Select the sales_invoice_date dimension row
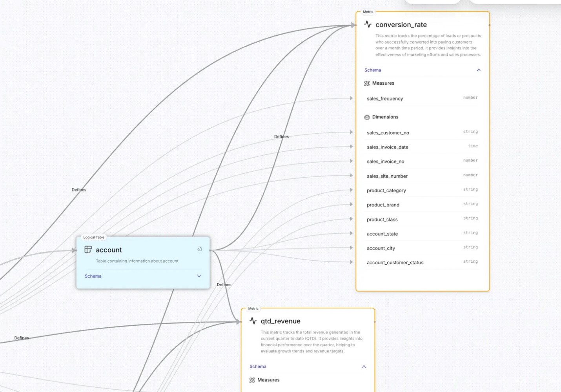Viewport: 561px width, 392px height. 423,147
